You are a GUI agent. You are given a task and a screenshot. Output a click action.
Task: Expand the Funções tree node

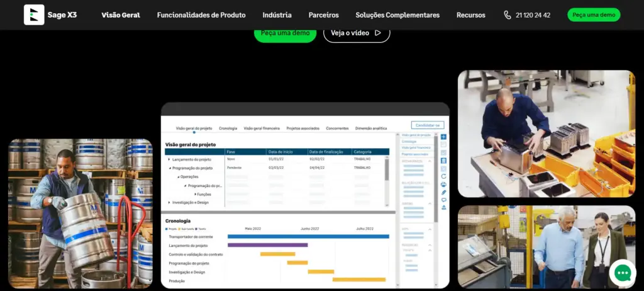point(195,194)
